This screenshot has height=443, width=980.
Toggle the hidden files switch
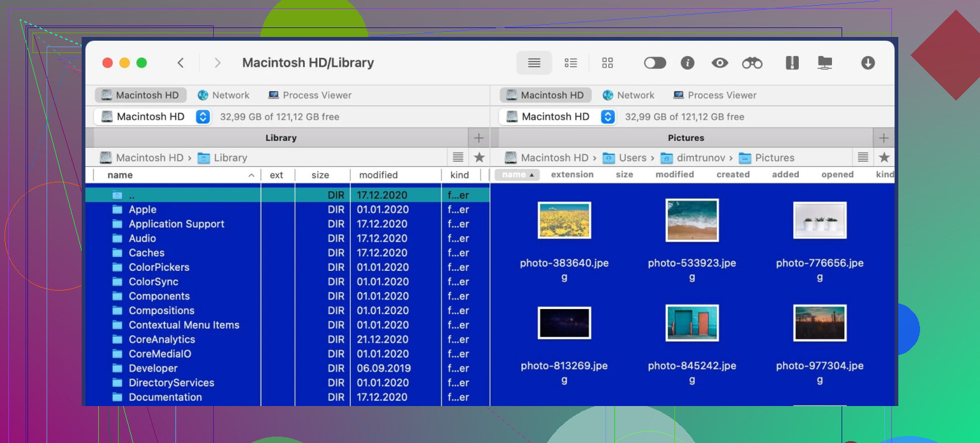point(655,63)
